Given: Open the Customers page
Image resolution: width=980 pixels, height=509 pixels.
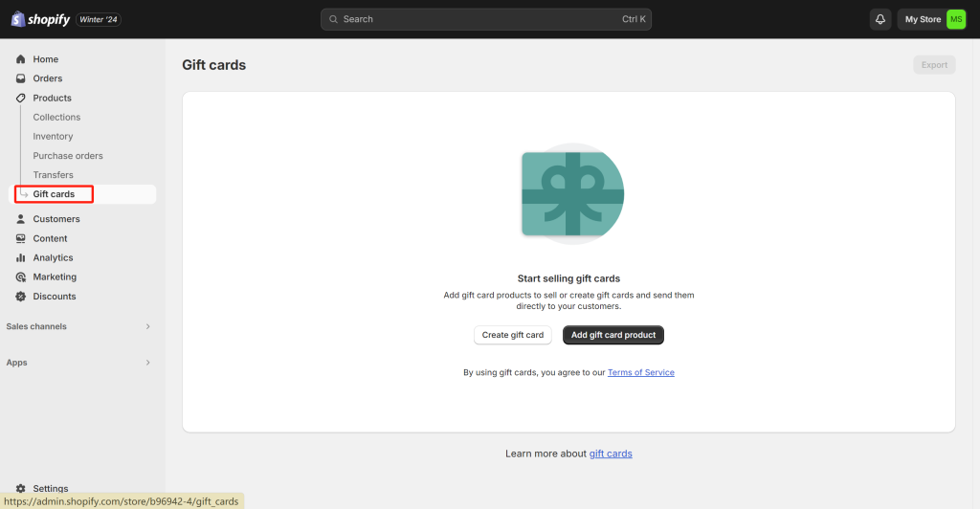Looking at the screenshot, I should (56, 219).
